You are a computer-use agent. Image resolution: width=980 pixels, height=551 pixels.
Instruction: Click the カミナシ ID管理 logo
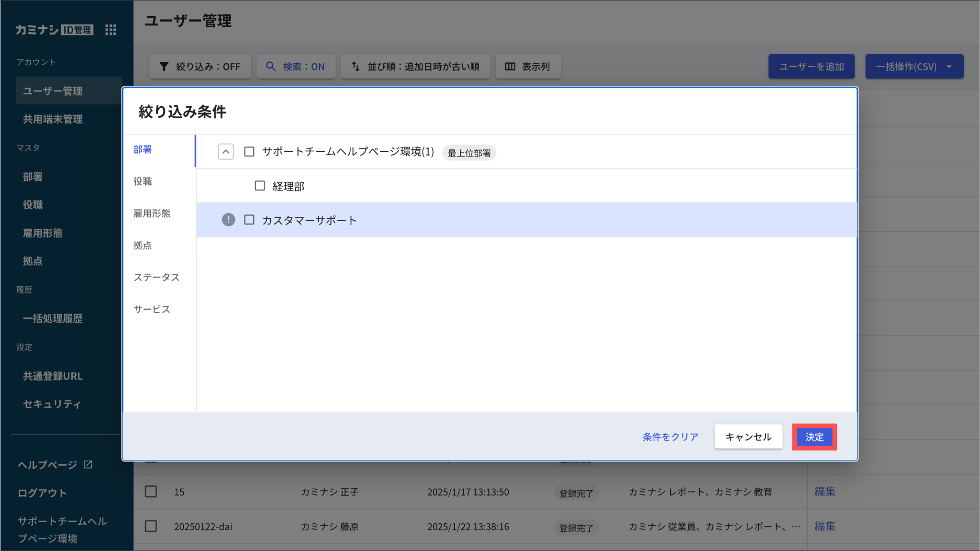(54, 30)
